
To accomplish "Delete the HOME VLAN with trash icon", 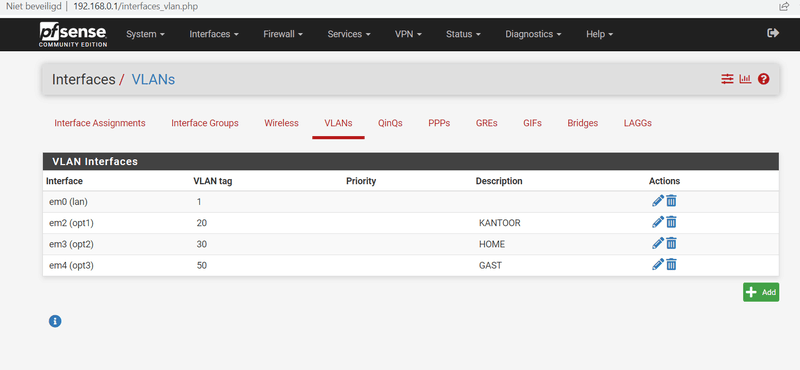I will tap(671, 243).
